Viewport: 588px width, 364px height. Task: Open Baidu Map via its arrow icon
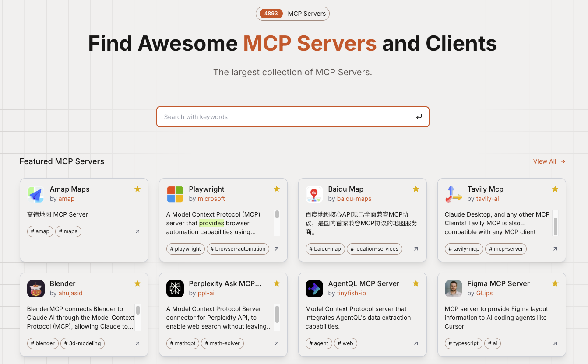[416, 249]
